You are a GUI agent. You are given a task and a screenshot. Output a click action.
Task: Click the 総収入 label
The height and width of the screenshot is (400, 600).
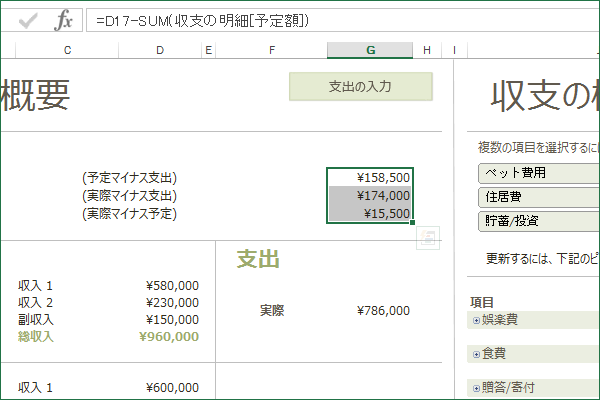[36, 336]
